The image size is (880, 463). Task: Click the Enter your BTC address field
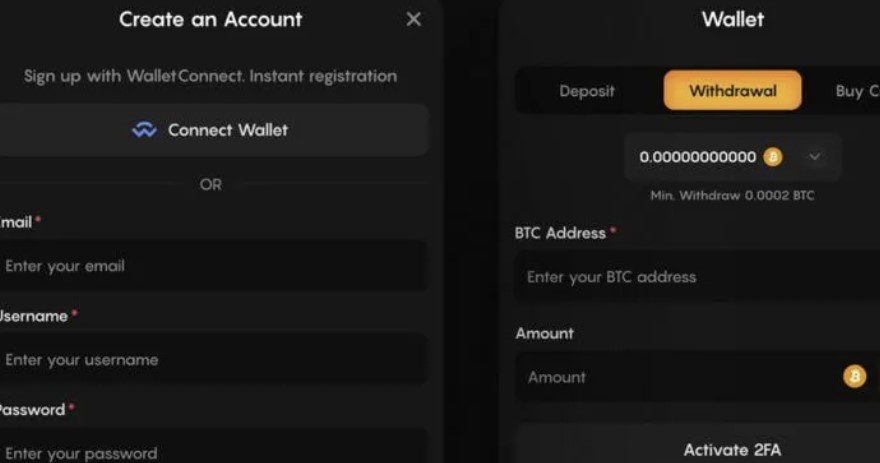[698, 277]
